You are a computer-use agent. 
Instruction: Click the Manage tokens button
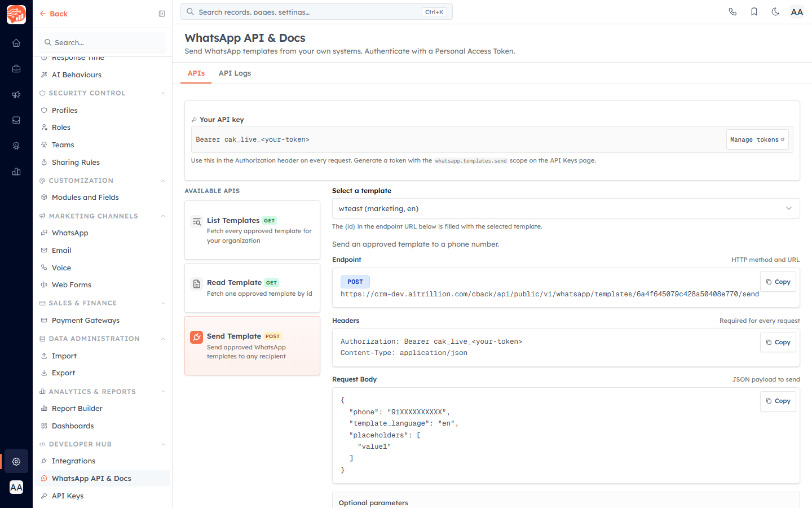757,139
